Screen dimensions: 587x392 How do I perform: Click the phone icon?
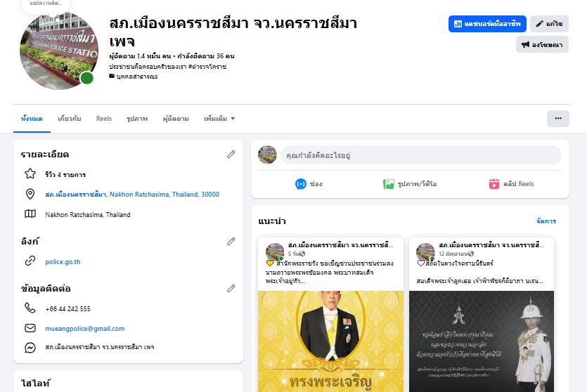[x=30, y=308]
